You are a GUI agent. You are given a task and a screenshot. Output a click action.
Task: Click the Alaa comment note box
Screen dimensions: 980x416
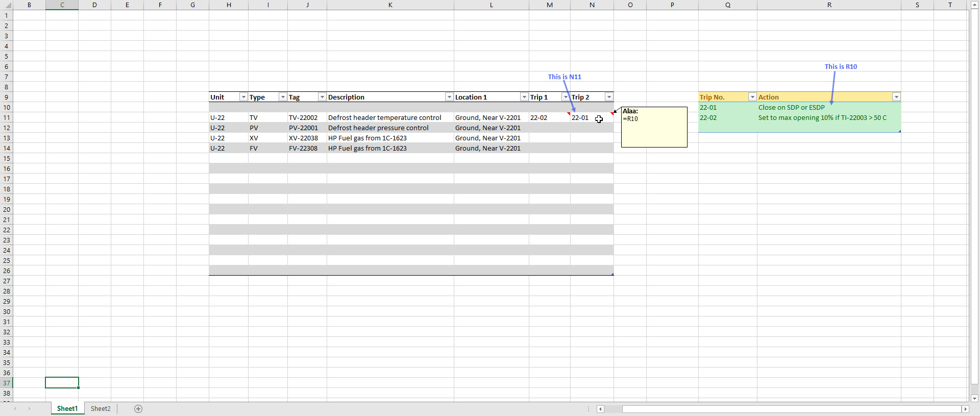(654, 127)
